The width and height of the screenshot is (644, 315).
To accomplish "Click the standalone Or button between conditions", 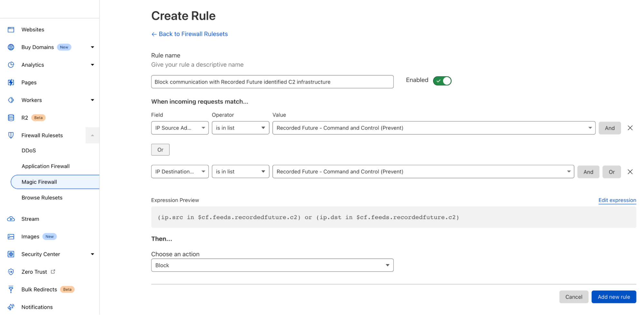I will (160, 150).
